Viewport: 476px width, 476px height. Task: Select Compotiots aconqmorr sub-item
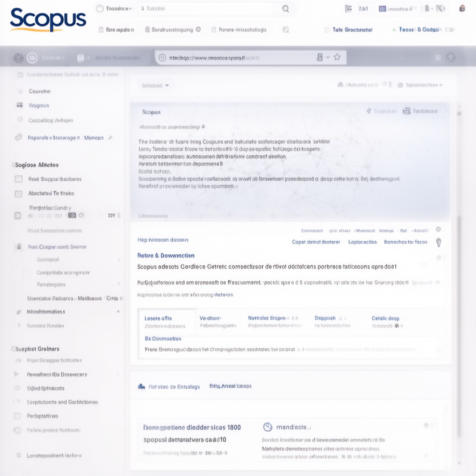point(63,272)
